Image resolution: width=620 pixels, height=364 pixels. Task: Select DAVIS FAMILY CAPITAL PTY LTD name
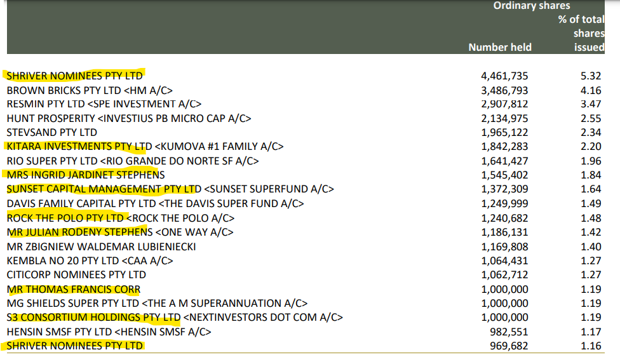click(x=81, y=204)
